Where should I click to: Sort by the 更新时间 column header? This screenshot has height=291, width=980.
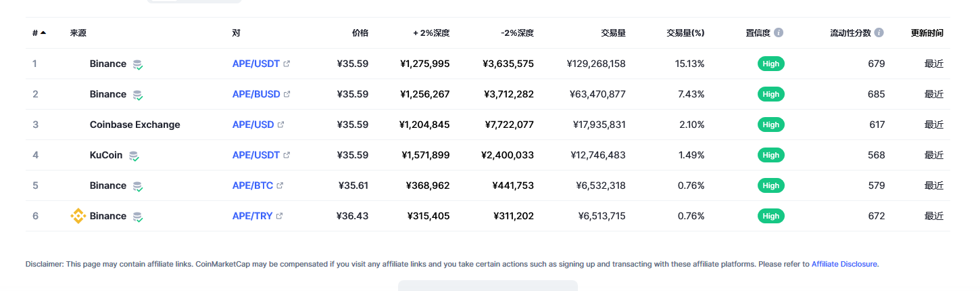point(927,32)
